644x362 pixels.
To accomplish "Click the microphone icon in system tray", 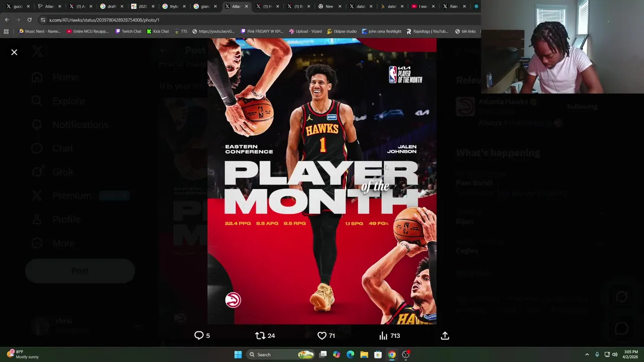I will 597,354.
